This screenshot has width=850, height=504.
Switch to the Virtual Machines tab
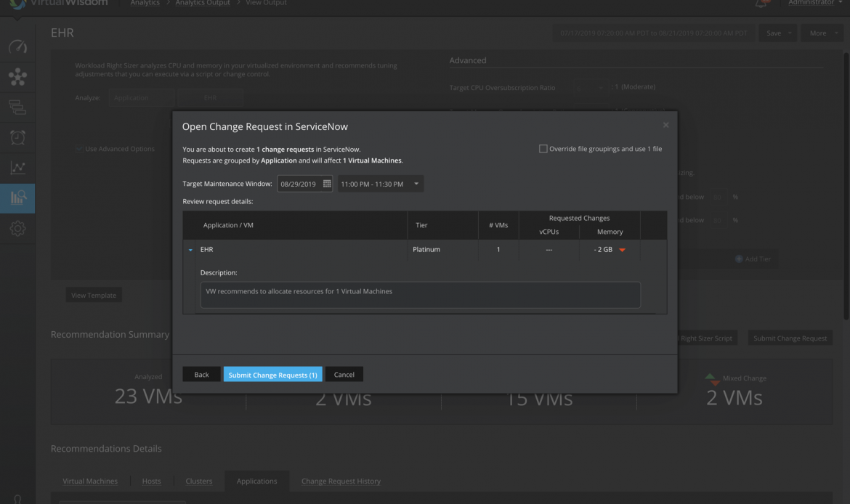(91, 481)
